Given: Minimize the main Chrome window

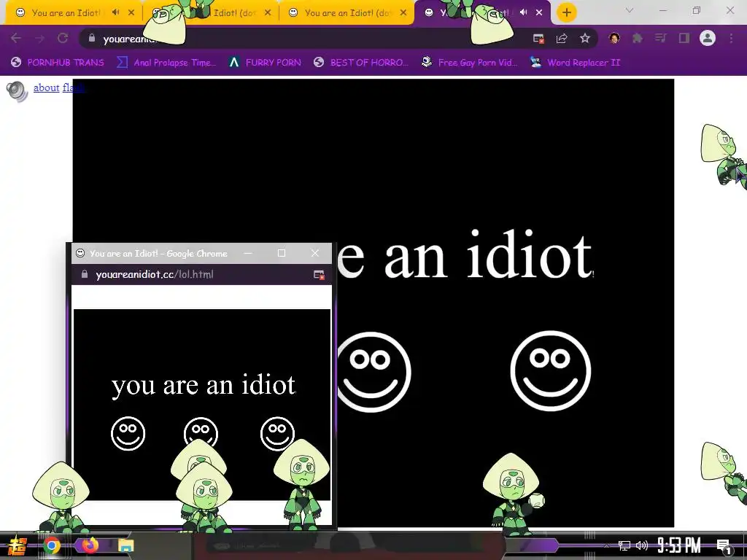Looking at the screenshot, I should click(x=662, y=10).
